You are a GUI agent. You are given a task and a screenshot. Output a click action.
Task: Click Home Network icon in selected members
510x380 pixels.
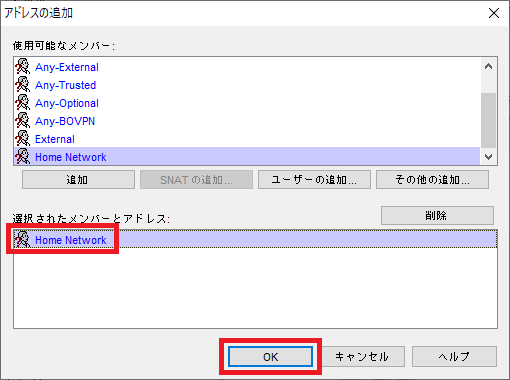point(23,239)
